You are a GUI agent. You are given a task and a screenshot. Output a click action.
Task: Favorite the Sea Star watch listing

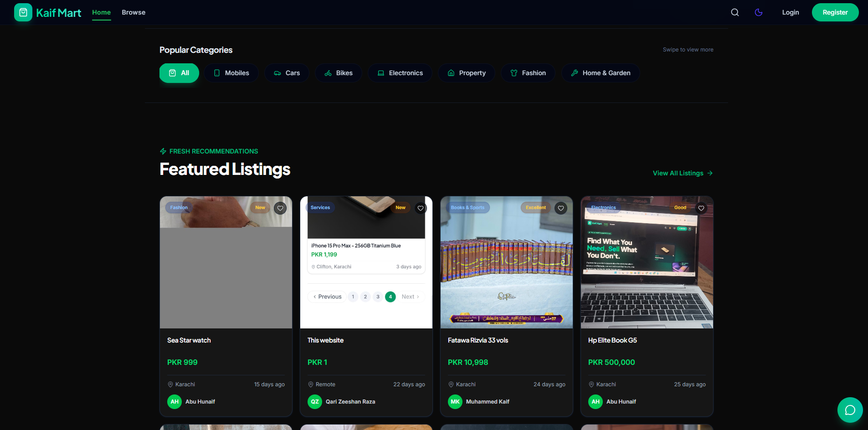280,208
